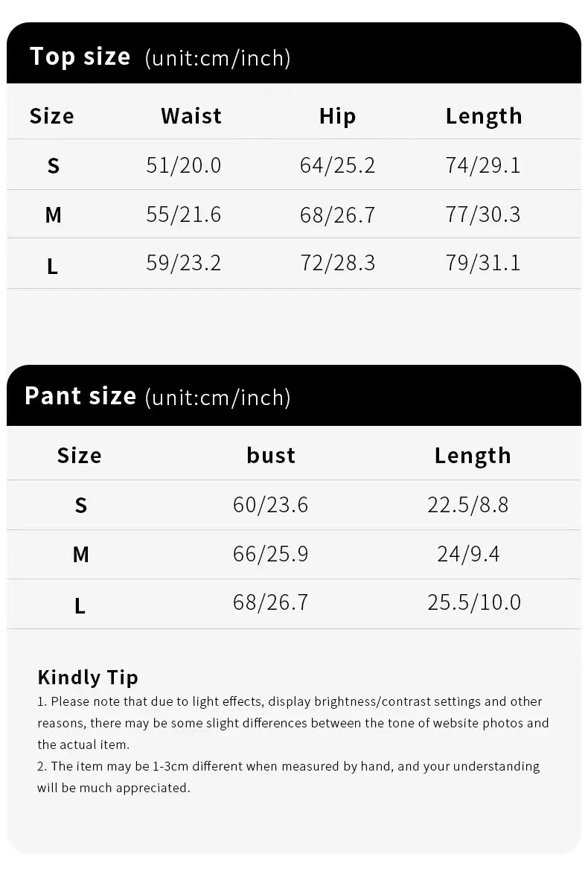Click the second tip about 1-3cm difference

[289, 777]
